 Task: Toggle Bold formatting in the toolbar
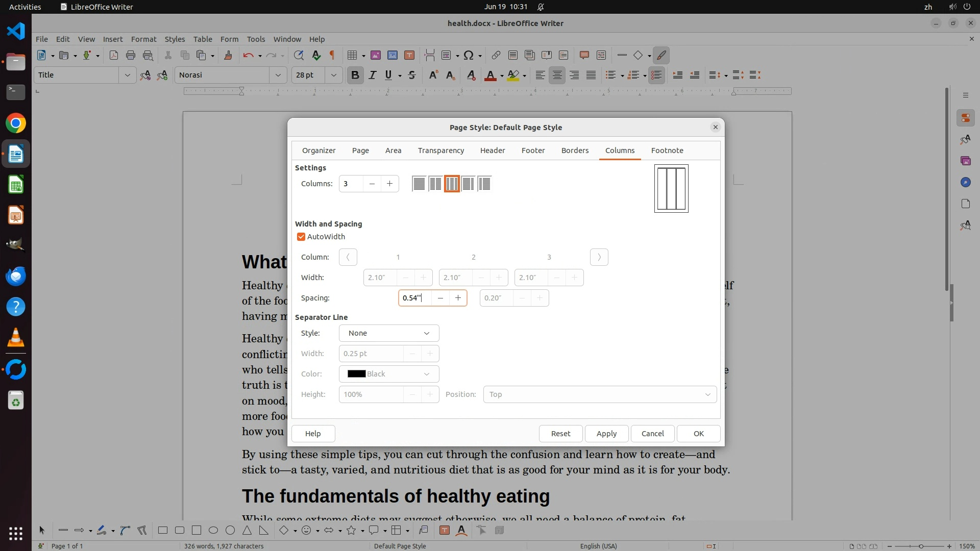point(355,76)
